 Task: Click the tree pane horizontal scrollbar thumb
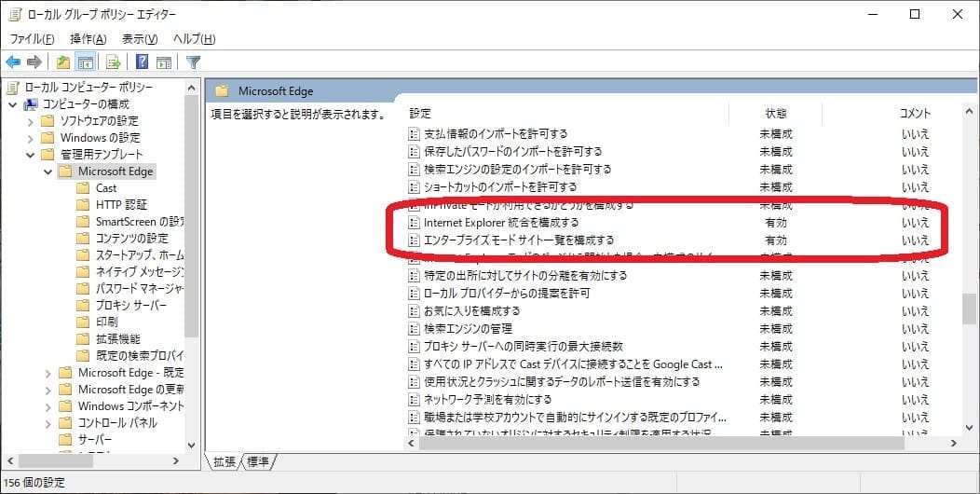pyautogui.click(x=56, y=460)
